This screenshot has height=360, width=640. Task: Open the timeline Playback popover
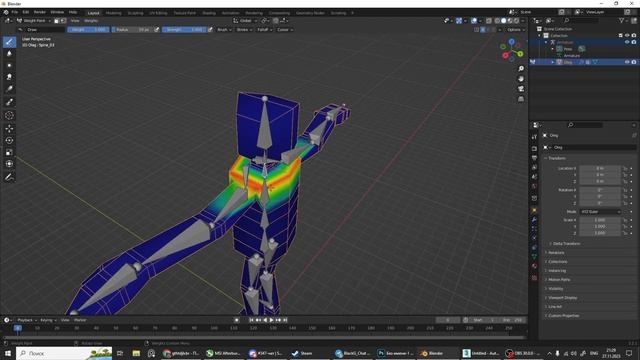pyautogui.click(x=27, y=320)
